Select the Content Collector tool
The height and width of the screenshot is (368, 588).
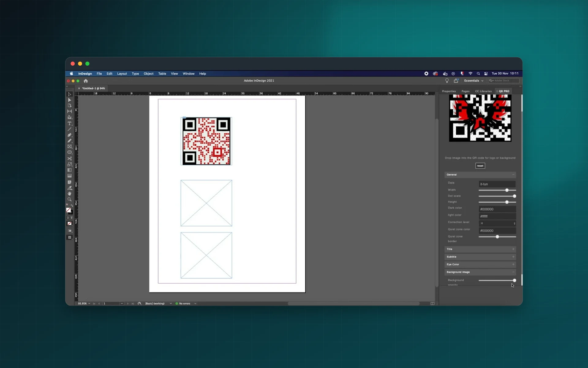pos(70,117)
